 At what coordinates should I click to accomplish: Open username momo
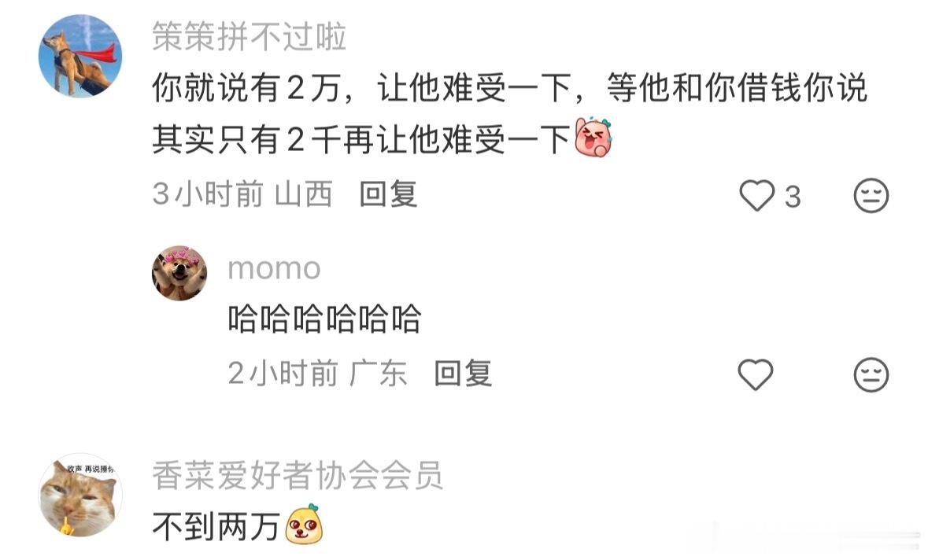274,268
